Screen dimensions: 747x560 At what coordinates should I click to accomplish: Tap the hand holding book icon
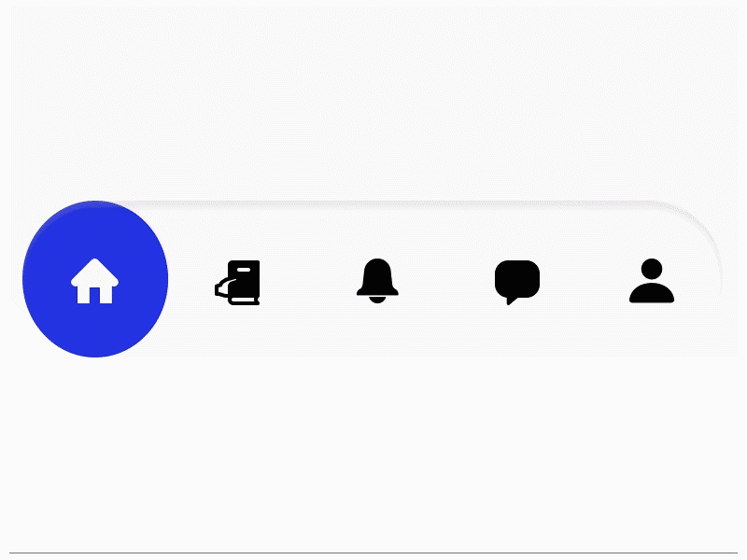tap(237, 283)
